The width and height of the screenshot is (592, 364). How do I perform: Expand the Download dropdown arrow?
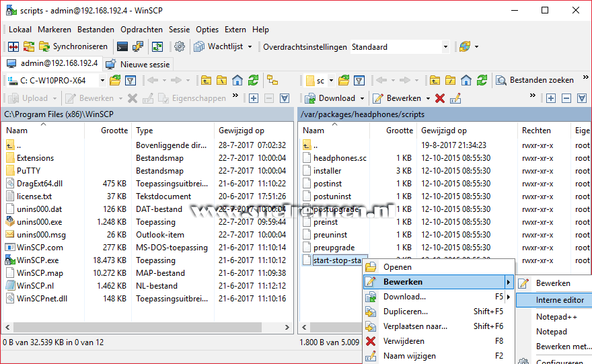362,98
